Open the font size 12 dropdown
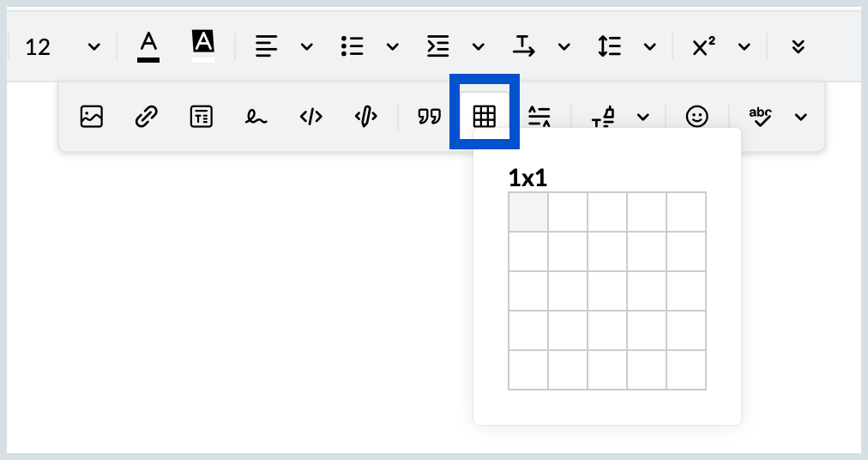868x460 pixels. click(x=94, y=46)
